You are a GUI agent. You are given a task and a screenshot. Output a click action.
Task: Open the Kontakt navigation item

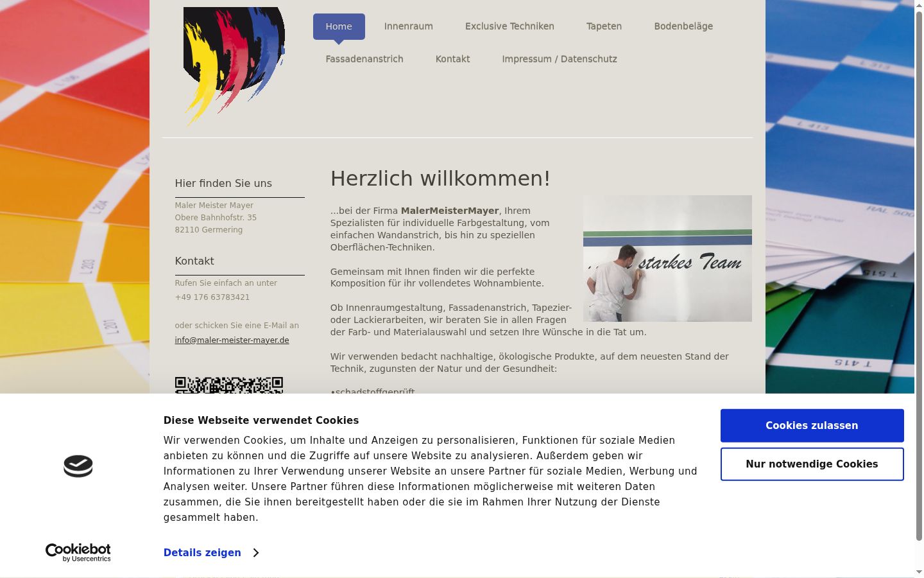point(453,59)
